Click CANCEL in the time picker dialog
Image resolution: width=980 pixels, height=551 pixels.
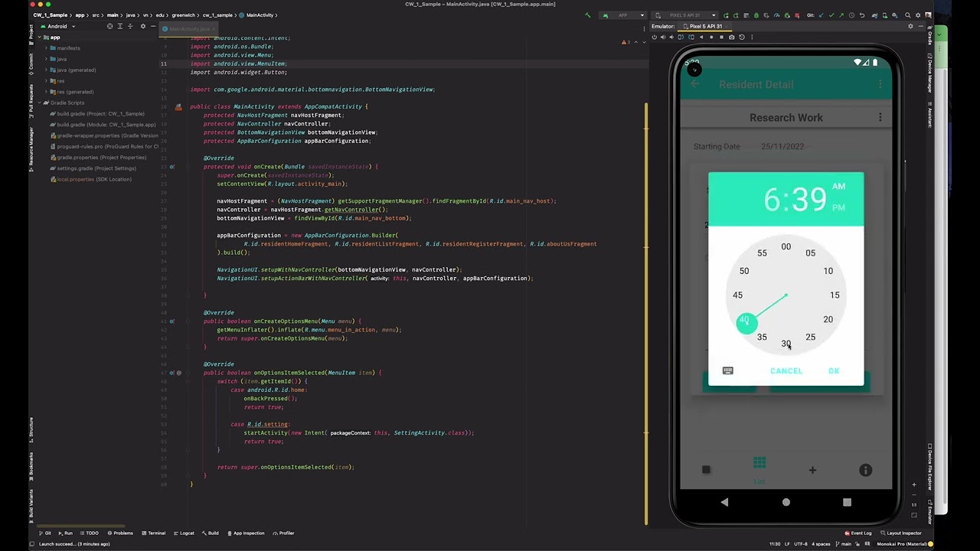(x=786, y=371)
